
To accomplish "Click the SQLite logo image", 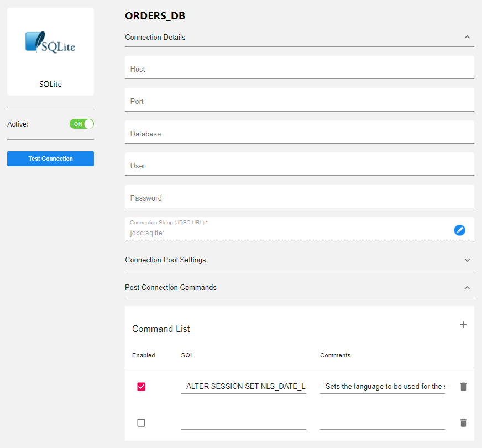I will pyautogui.click(x=50, y=43).
